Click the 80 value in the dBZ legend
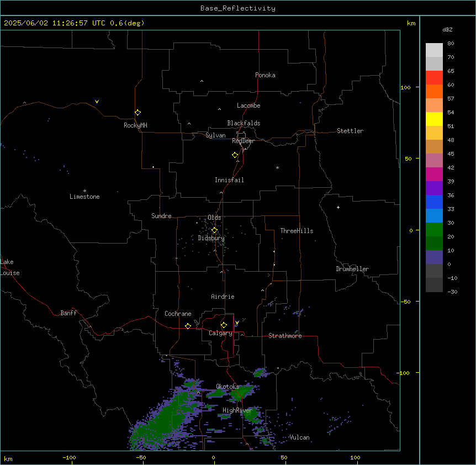Image resolution: width=476 pixels, height=465 pixels. [451, 44]
